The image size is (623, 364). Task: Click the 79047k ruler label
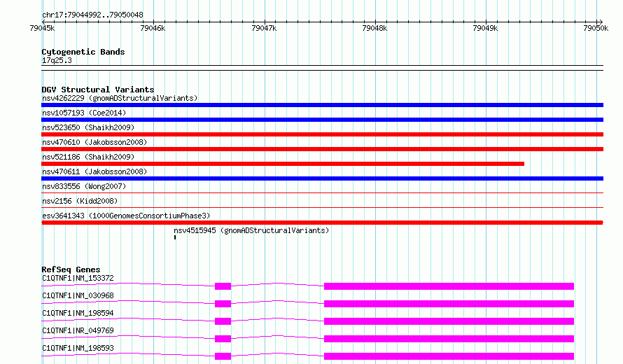click(x=264, y=28)
